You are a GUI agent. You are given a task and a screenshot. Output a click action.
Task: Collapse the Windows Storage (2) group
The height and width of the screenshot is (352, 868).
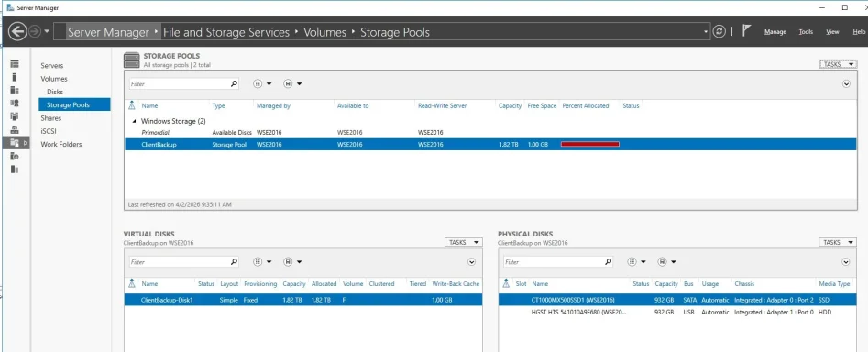pos(134,121)
